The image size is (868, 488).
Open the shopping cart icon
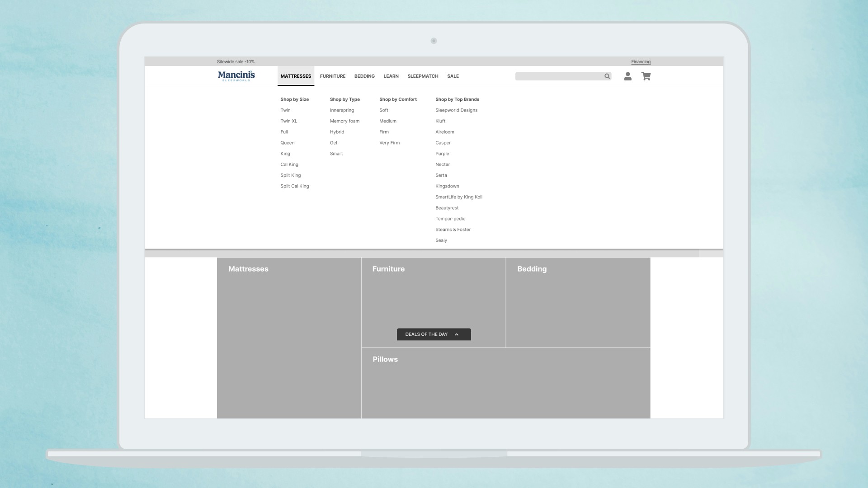(x=646, y=76)
